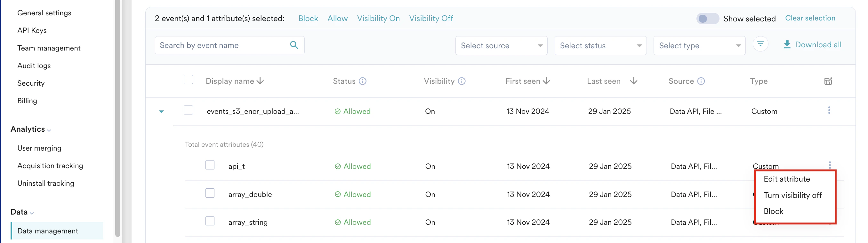Click the Visibility column info icon

(x=461, y=81)
